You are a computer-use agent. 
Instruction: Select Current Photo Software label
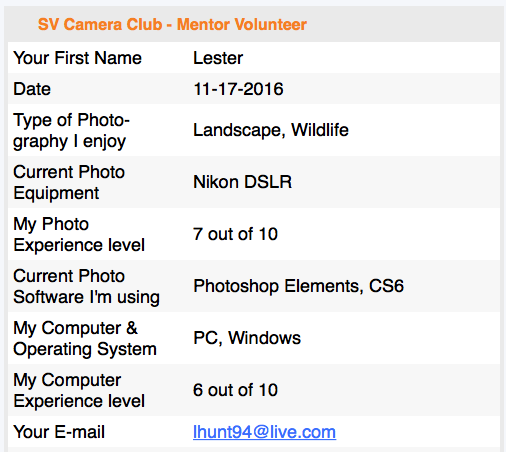(86, 286)
